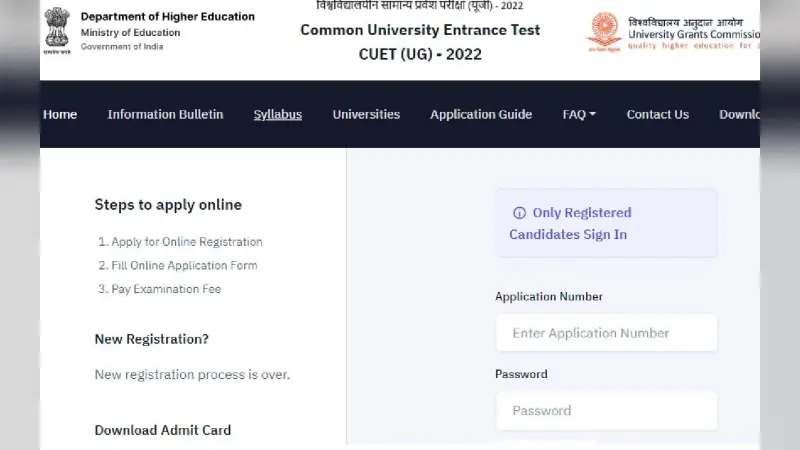The image size is (800, 450).
Task: Click Only Registered Candidates Sign In banner
Action: (x=606, y=223)
